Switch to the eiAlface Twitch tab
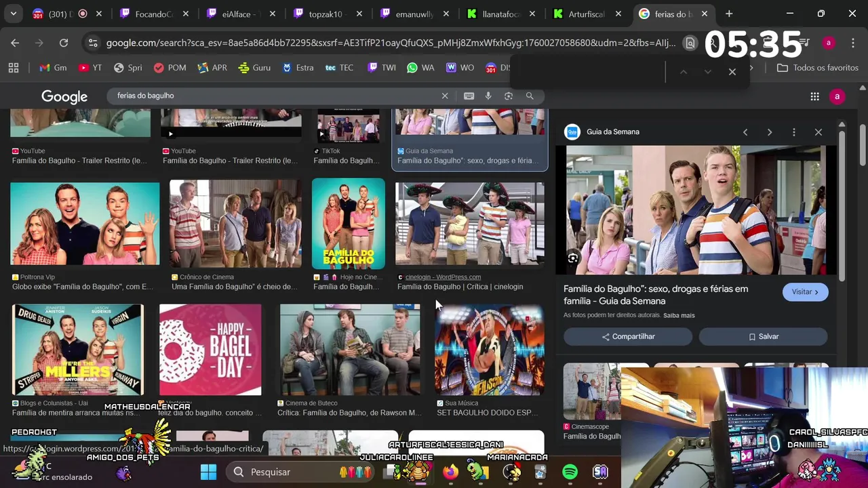The image size is (868, 488). 242,14
